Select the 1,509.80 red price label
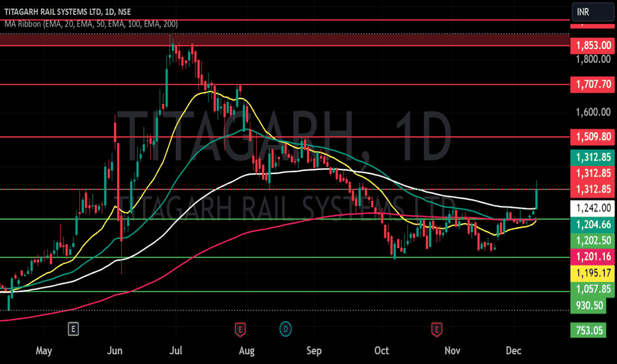Screen dimensions: 617x364 593,137
